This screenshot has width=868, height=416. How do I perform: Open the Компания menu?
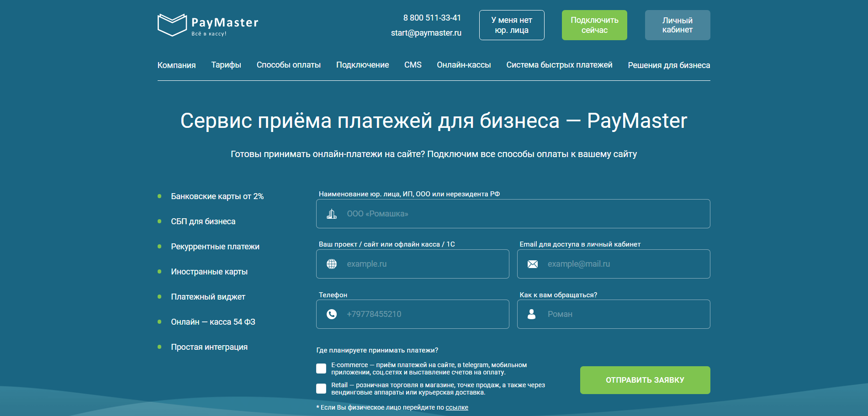(x=176, y=65)
